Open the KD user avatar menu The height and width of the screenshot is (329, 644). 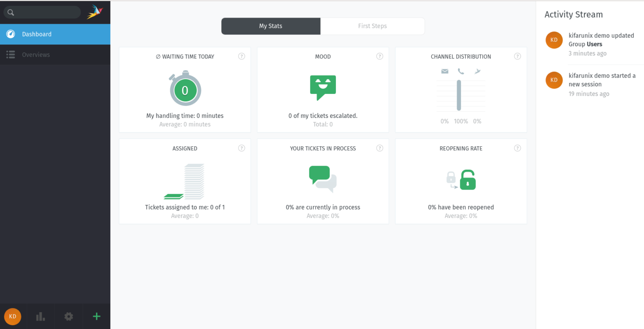coord(13,316)
